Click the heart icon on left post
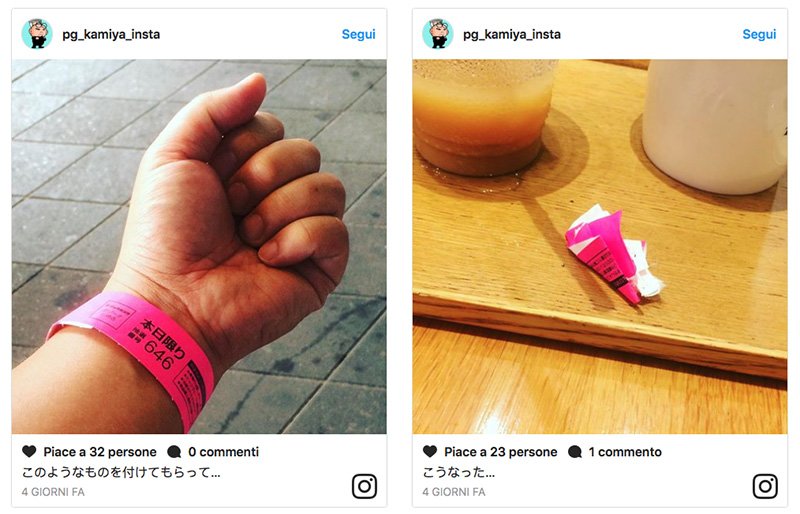The width and height of the screenshot is (800, 514). click(x=29, y=451)
